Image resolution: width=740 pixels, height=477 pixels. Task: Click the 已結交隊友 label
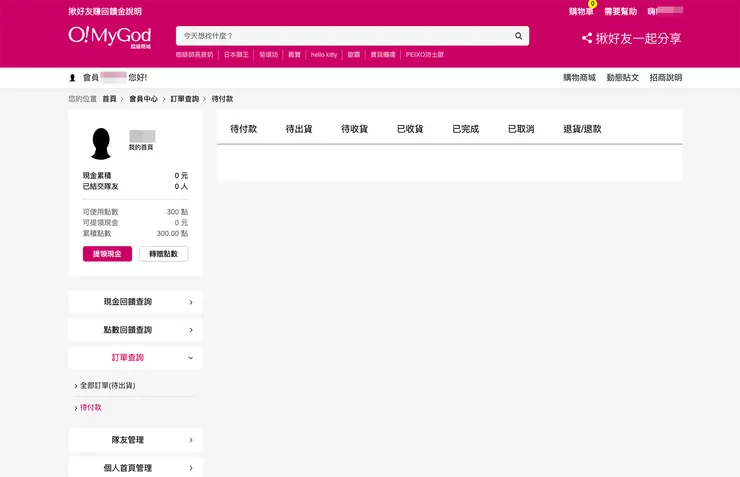[101, 186]
